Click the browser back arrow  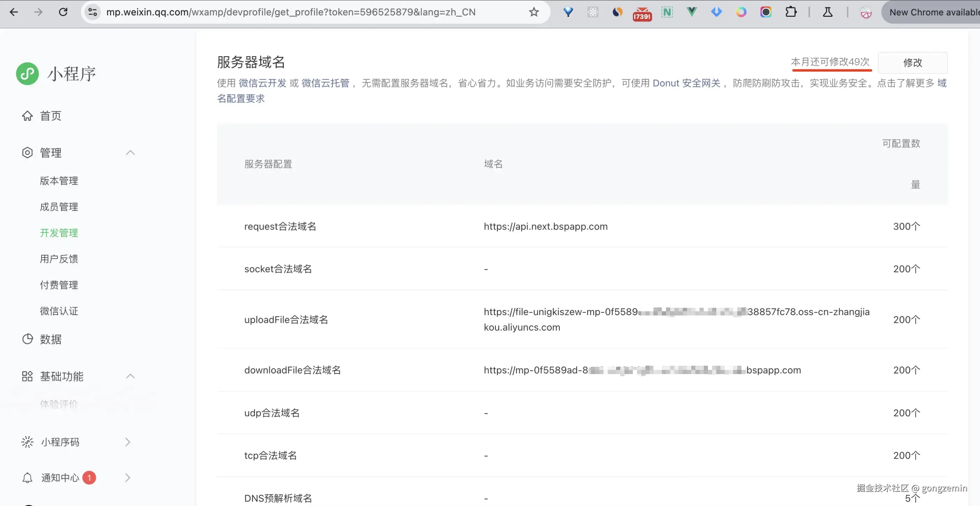point(14,12)
